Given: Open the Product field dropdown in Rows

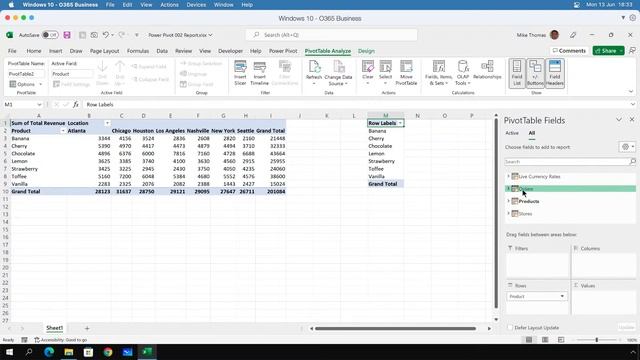Looking at the screenshot, I should [x=562, y=296].
